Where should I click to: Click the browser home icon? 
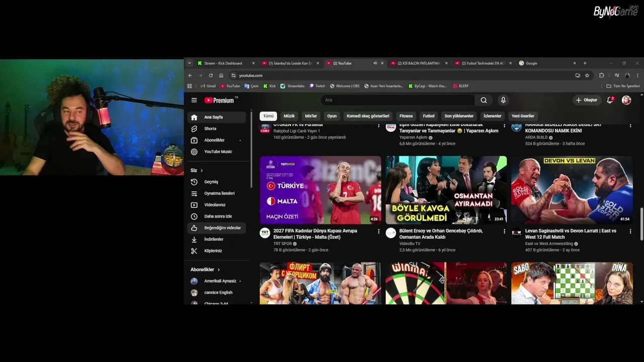221,75
